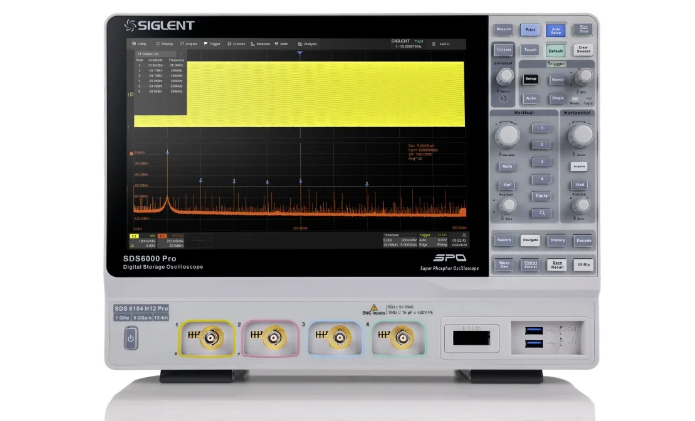The image size is (695, 421).
Task: Open the Cursors menu on screen
Action: tap(236, 44)
